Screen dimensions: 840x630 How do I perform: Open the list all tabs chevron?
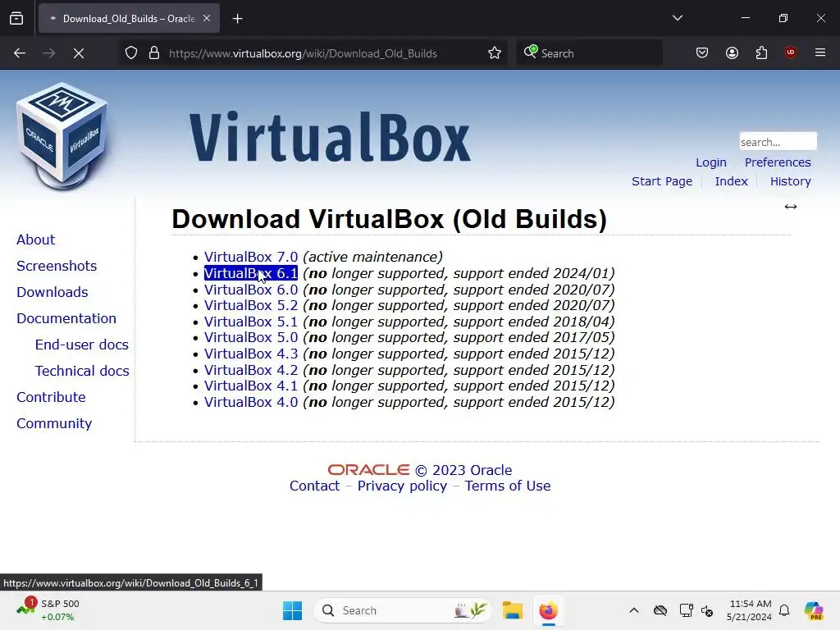(x=677, y=18)
